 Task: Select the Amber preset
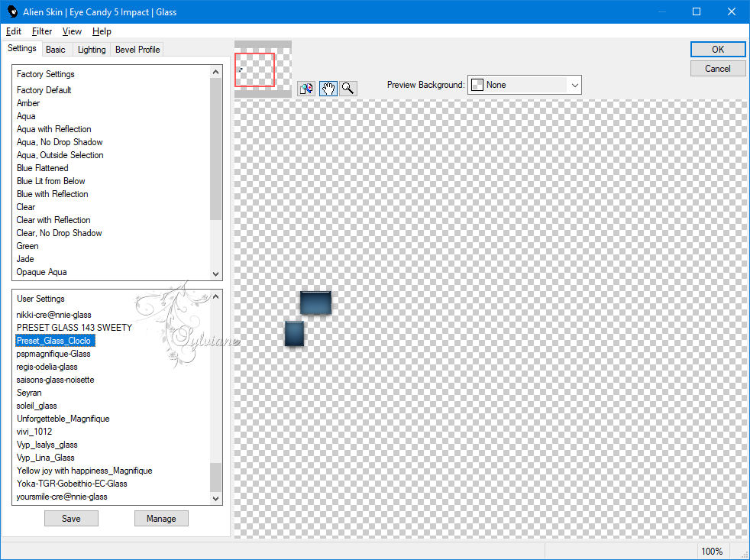coord(28,103)
